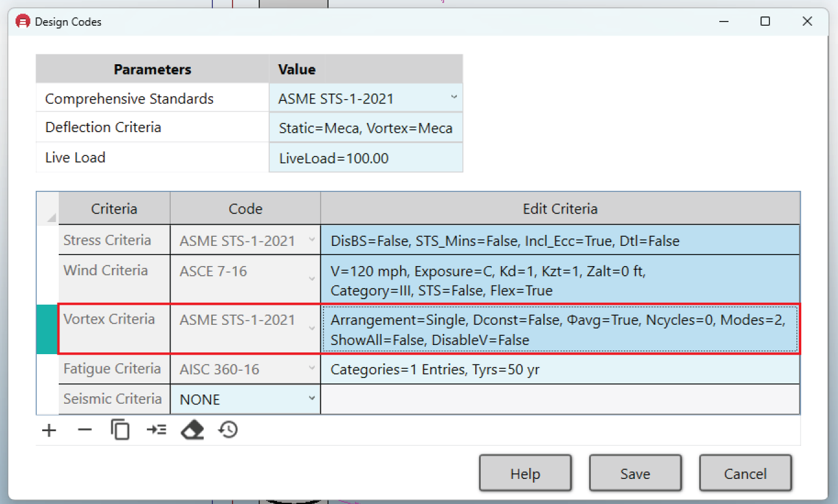Edit the Fatigue Criteria Categories=1 Entries cell
Viewport: 838px width, 504px height.
click(x=560, y=369)
